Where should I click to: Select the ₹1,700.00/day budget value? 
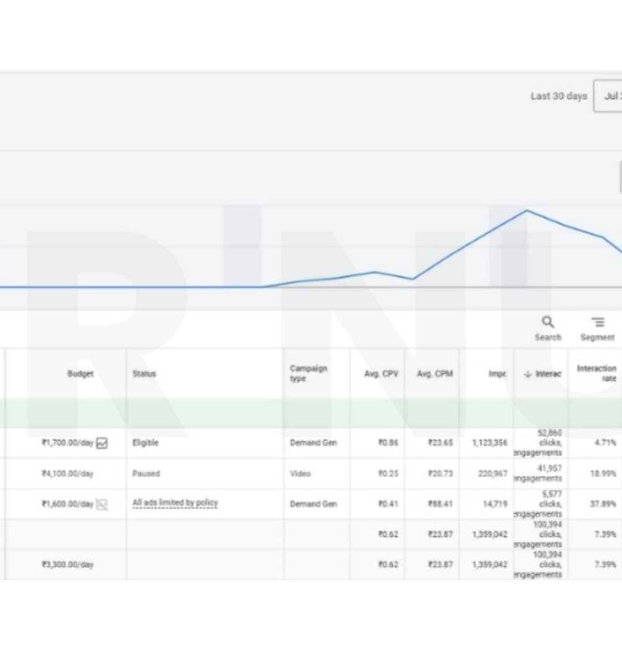(x=67, y=443)
